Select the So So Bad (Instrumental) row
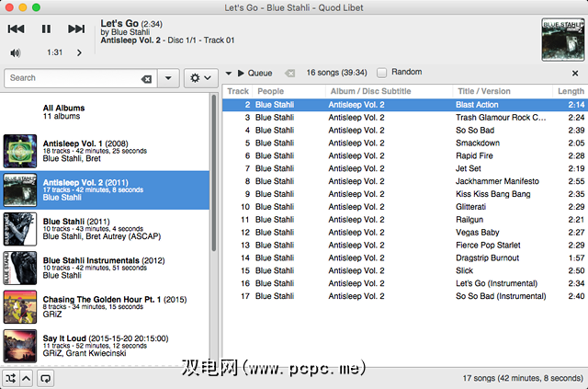The height and width of the screenshot is (389, 588). 405,296
